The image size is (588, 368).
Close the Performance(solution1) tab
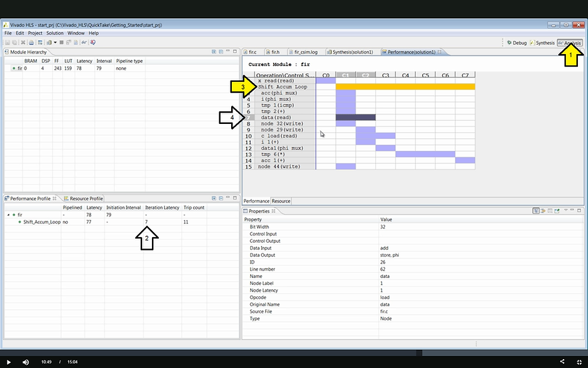coord(439,52)
